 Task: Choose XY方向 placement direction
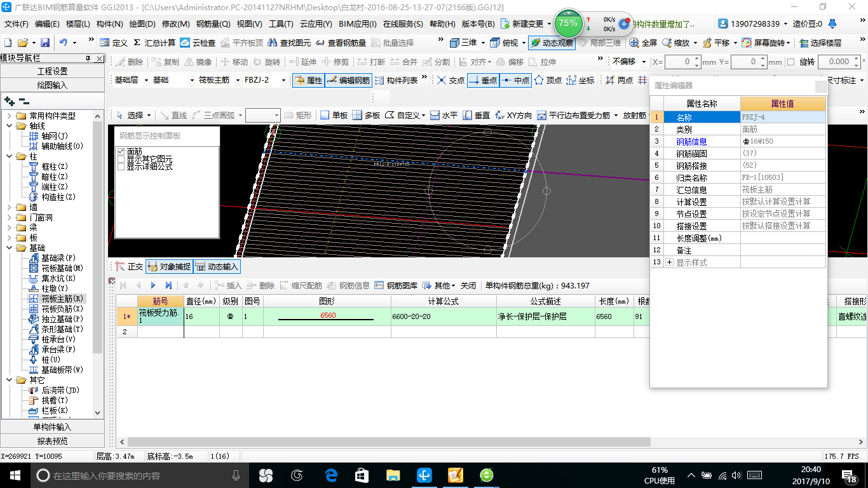(x=513, y=115)
